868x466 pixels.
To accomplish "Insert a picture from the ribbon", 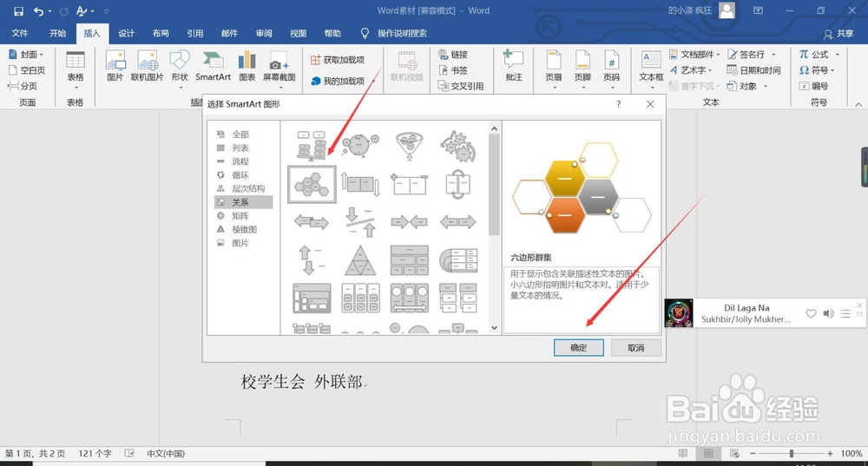I will click(115, 66).
